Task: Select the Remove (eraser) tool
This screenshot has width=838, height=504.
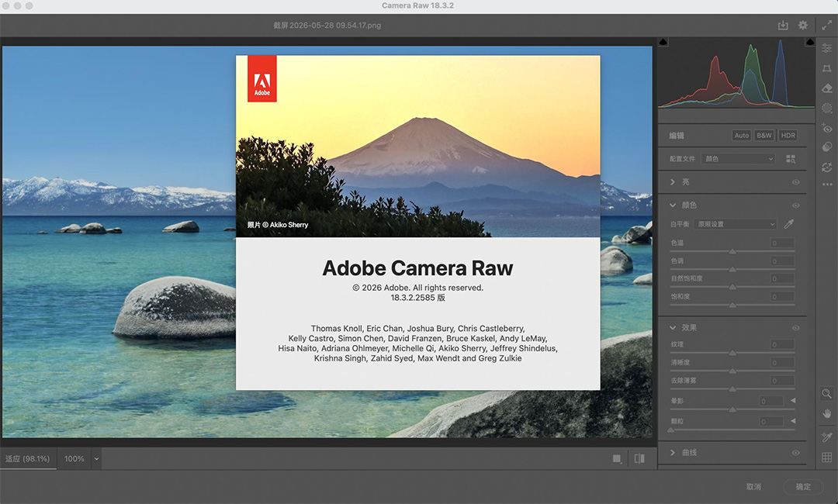Action: 827,88
